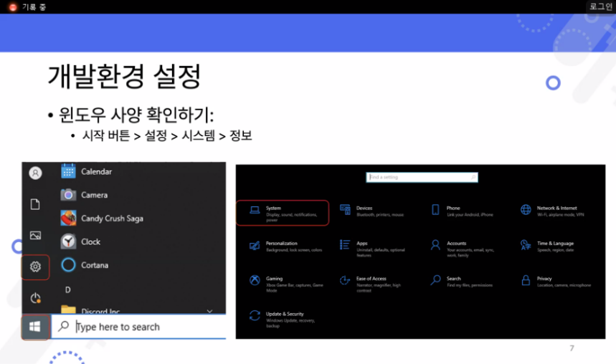The image size is (616, 364).
Task: Open the Ease of Access icon
Action: pos(345,280)
